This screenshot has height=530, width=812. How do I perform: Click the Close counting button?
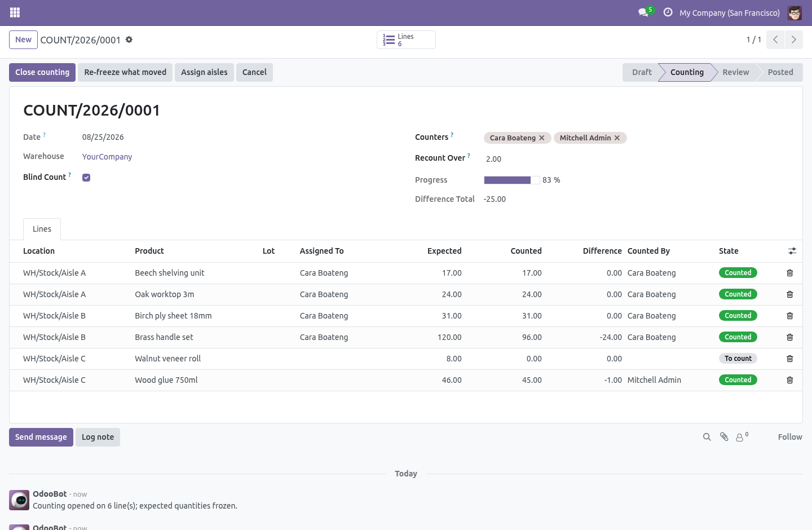point(42,72)
